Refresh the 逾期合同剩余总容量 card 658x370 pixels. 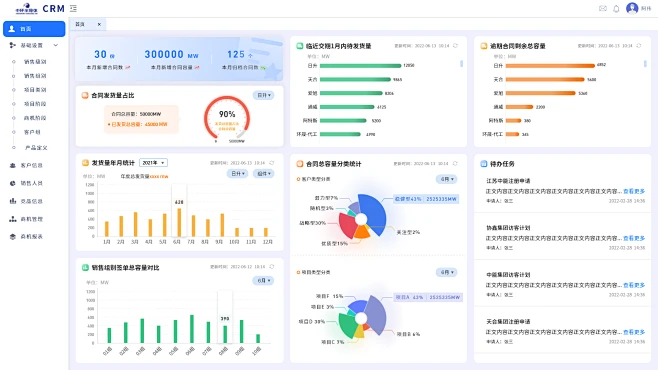639,46
